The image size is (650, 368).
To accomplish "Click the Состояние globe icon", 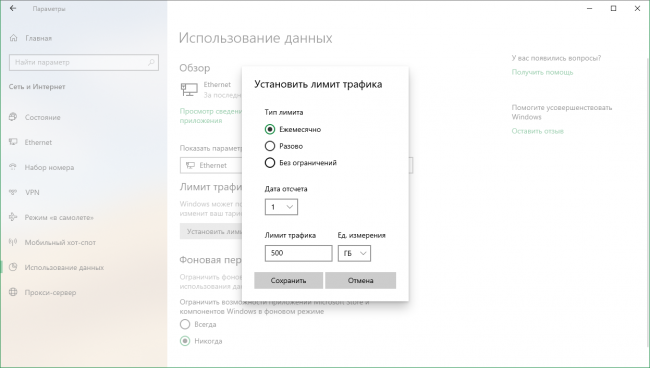I will coord(13,117).
